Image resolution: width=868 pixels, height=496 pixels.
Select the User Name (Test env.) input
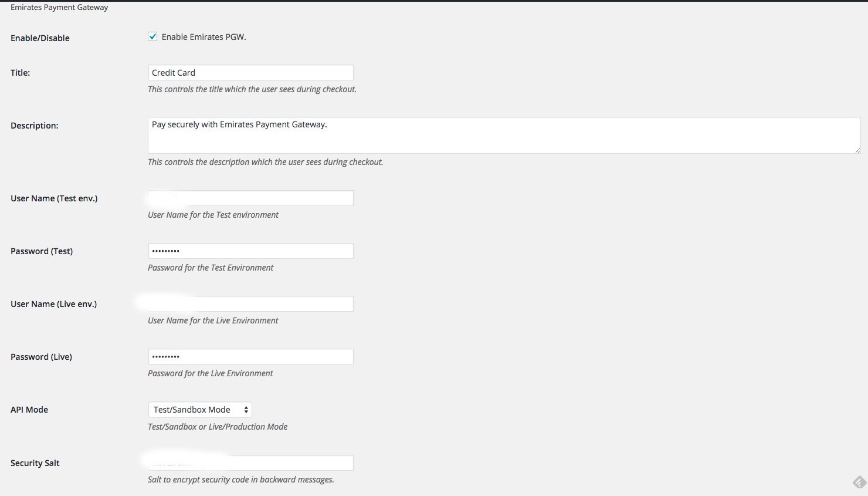pos(250,198)
